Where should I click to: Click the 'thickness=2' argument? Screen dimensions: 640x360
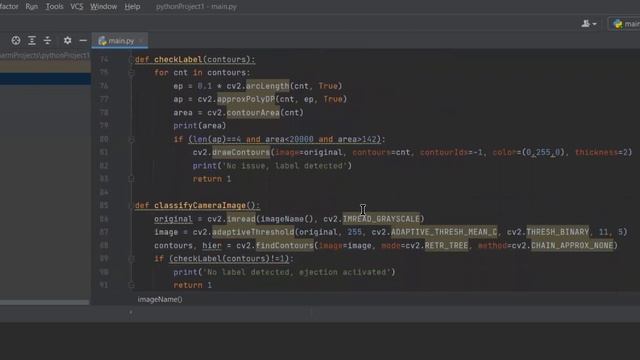point(601,152)
